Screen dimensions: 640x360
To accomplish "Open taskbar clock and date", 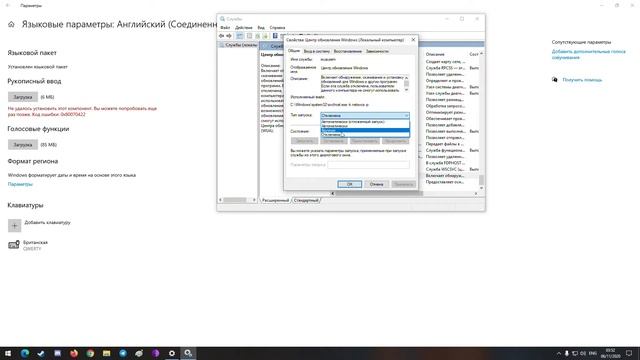I will [611, 353].
